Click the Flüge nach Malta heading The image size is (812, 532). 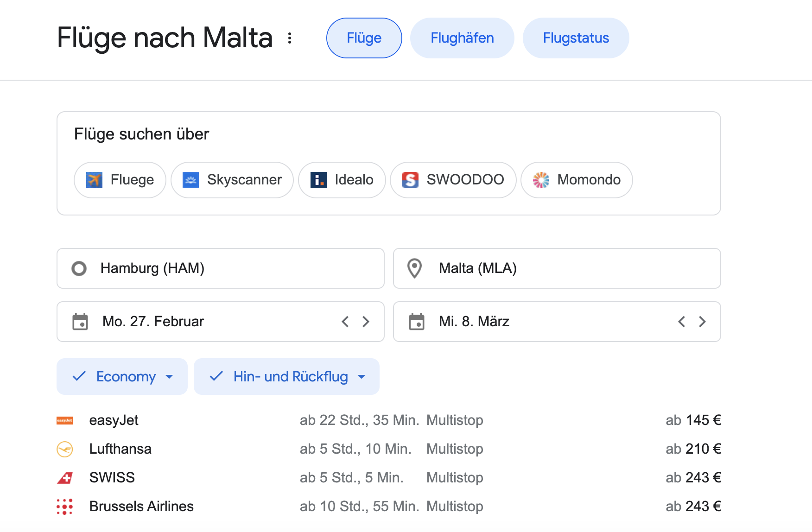(x=165, y=38)
